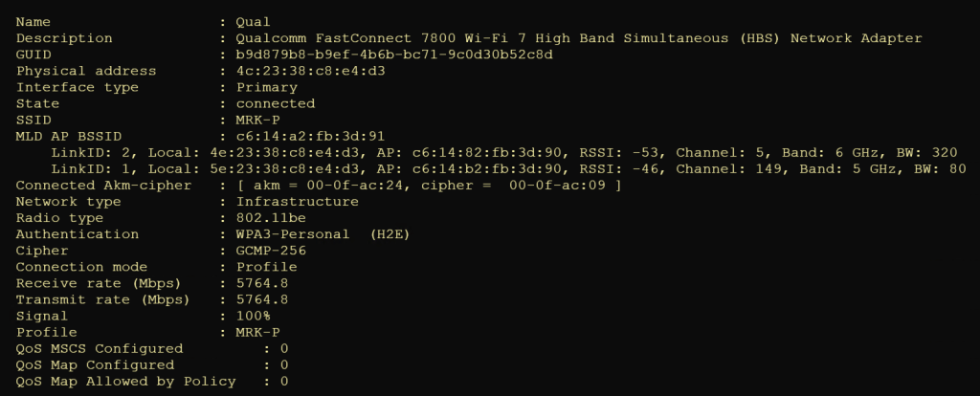Image resolution: width=980 pixels, height=396 pixels.
Task: Click the SSID value MRK-P
Action: [x=256, y=120]
